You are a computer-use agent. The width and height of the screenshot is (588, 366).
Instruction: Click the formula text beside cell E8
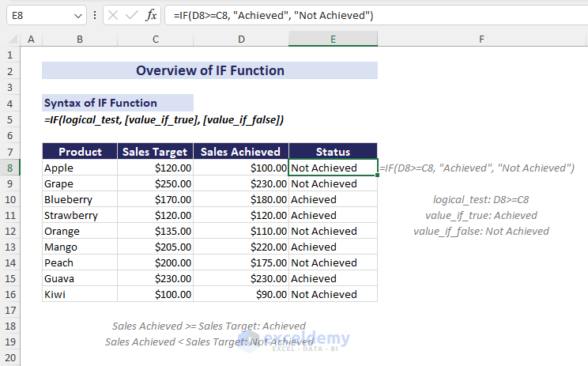[477, 168]
